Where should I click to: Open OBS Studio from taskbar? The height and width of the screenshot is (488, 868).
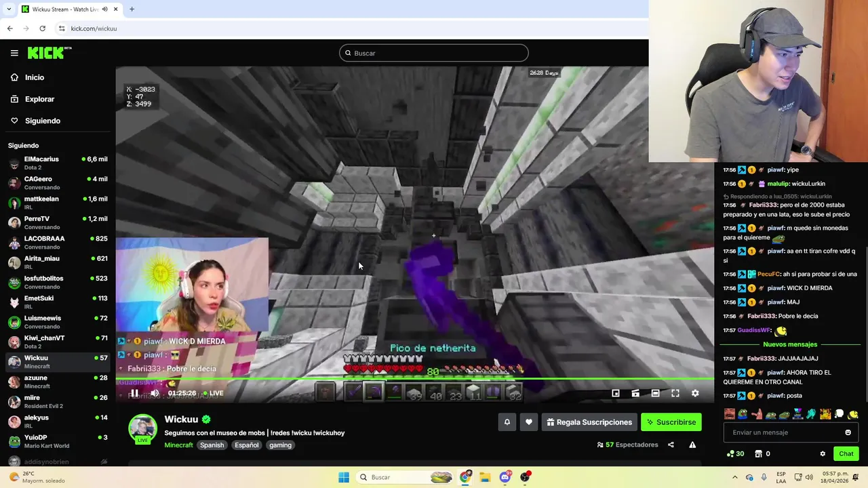(x=525, y=477)
